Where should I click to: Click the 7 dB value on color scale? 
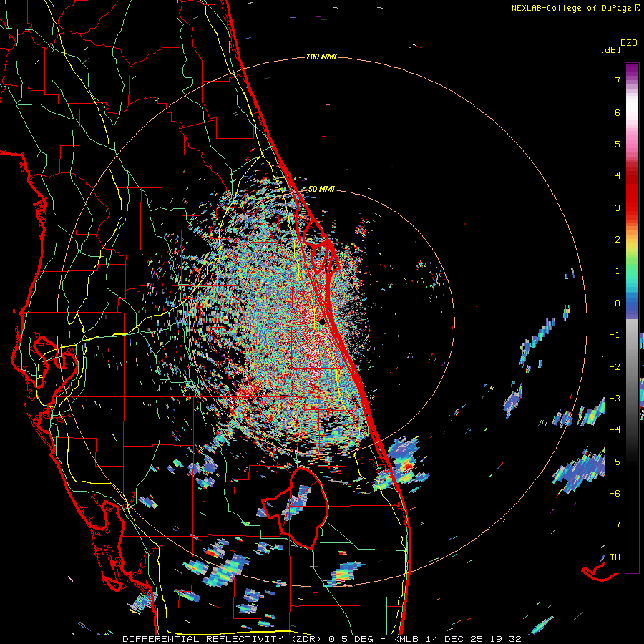618,80
